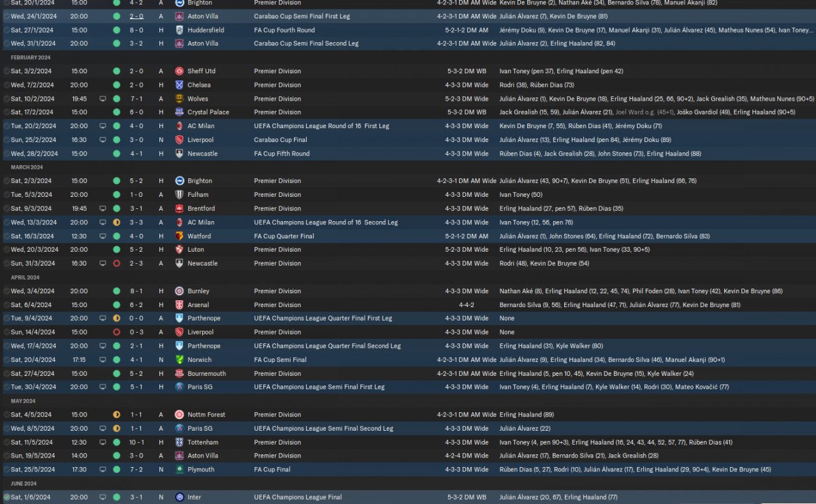816x504 pixels.
Task: Click the Sheff Utd club badge
Action: pos(180,71)
